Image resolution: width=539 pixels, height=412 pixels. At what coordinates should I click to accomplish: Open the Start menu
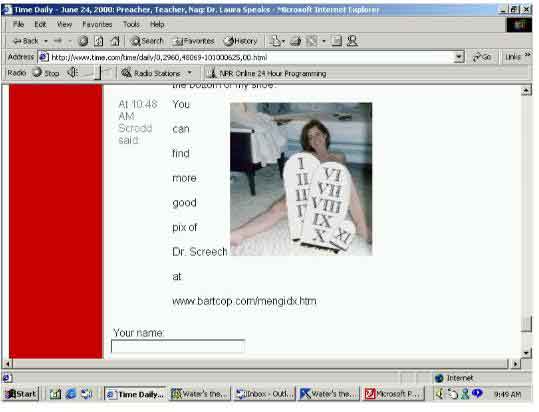tap(21, 394)
